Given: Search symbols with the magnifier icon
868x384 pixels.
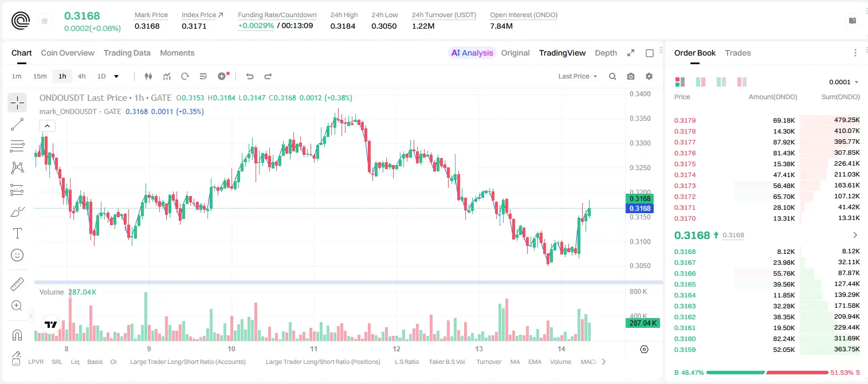Looking at the screenshot, I should [x=612, y=76].
